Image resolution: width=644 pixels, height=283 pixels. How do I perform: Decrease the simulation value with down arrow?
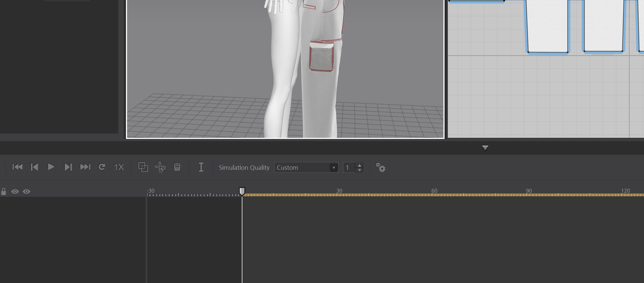point(360,170)
